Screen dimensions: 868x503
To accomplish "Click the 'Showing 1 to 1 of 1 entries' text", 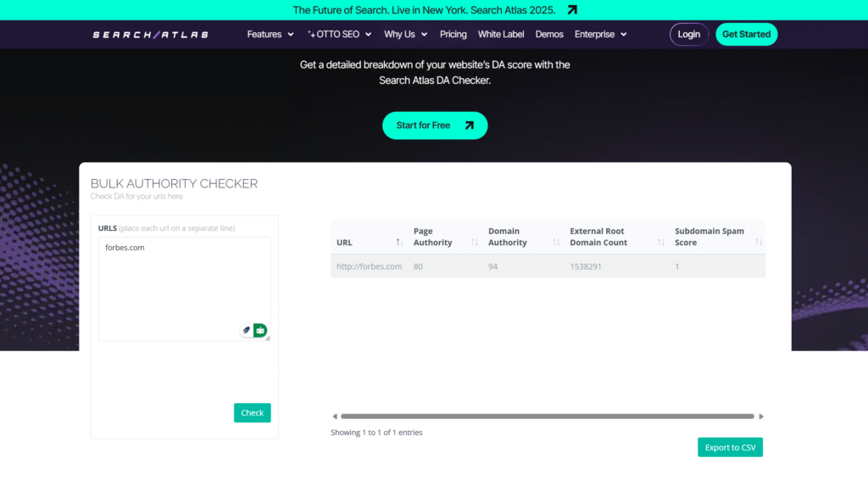I will (x=376, y=433).
